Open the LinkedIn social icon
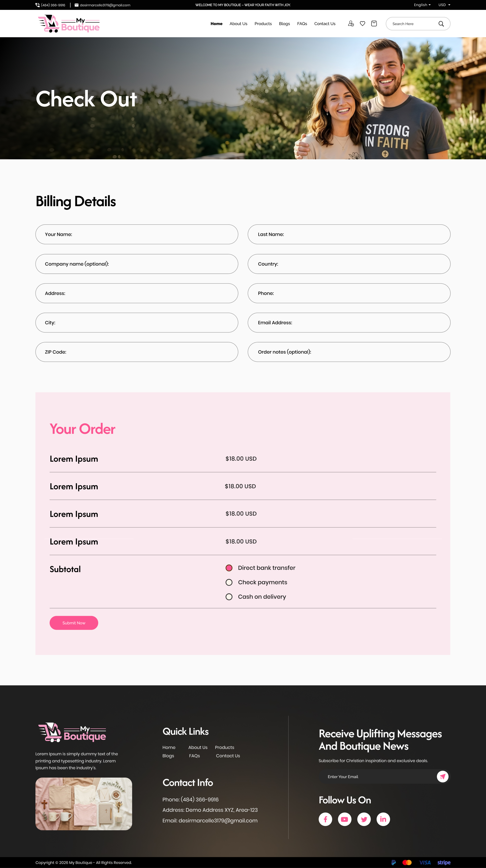 [383, 819]
